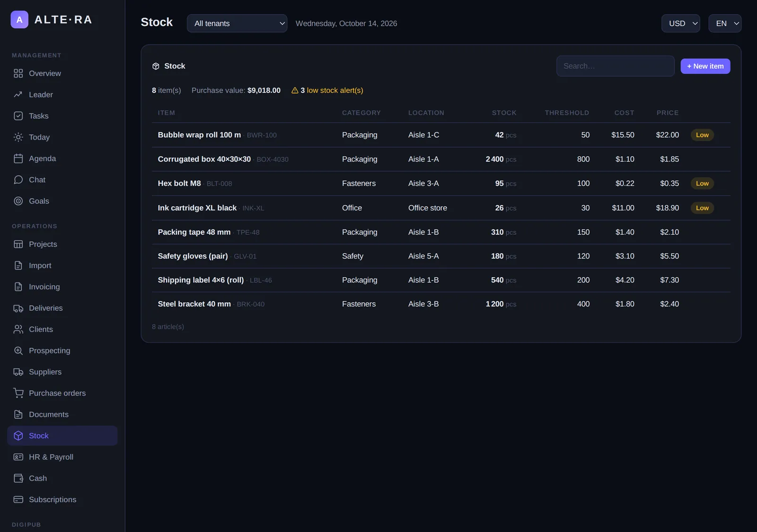Click the Cash wallet icon
Viewport: 757px width, 532px height.
click(18, 478)
